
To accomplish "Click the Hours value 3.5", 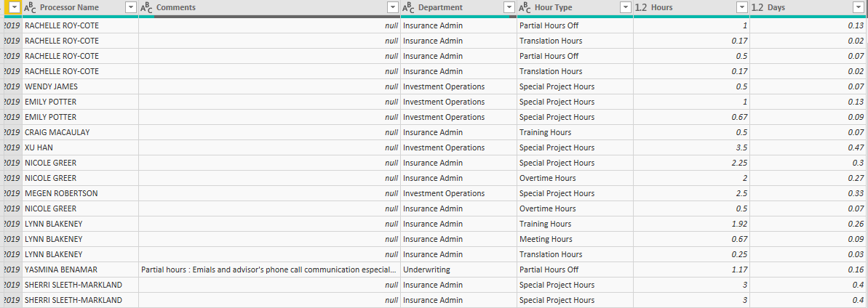I will coord(691,147).
